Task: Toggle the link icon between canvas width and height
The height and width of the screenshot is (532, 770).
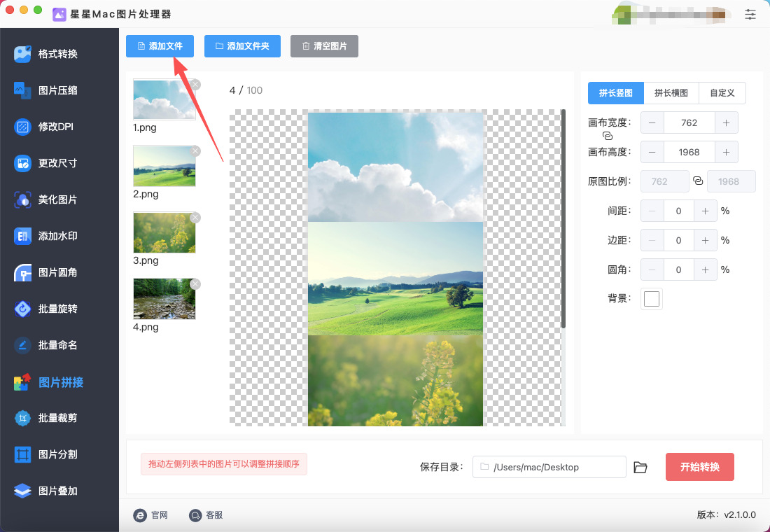Action: pos(608,136)
